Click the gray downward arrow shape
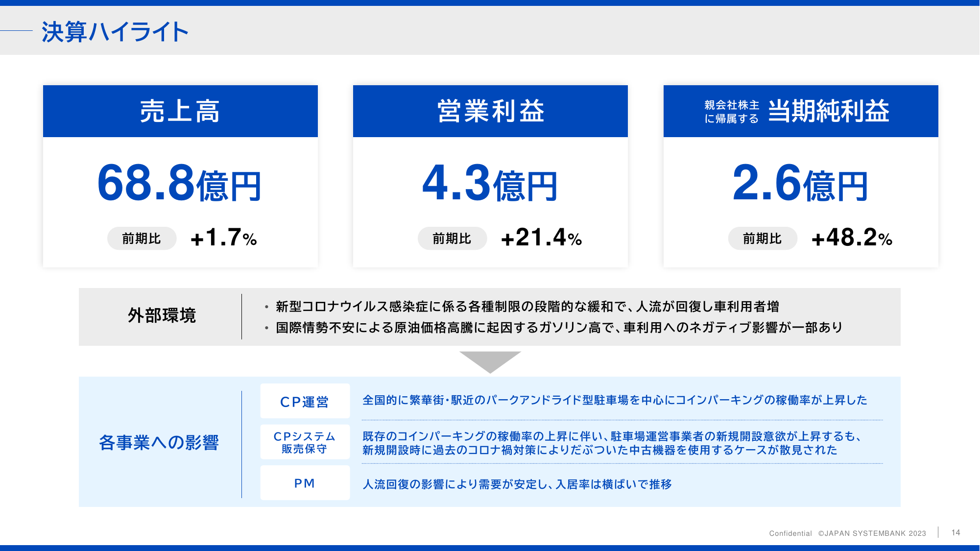Image resolution: width=980 pixels, height=551 pixels. pyautogui.click(x=490, y=362)
